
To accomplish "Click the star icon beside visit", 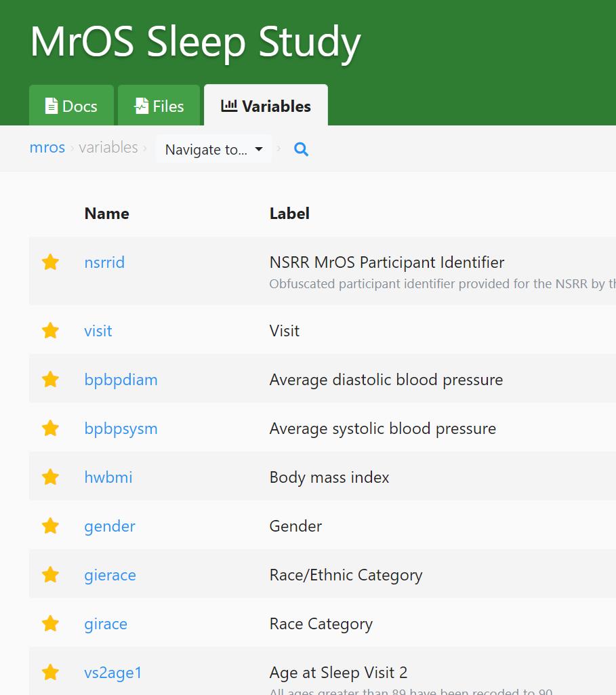I will [51, 331].
